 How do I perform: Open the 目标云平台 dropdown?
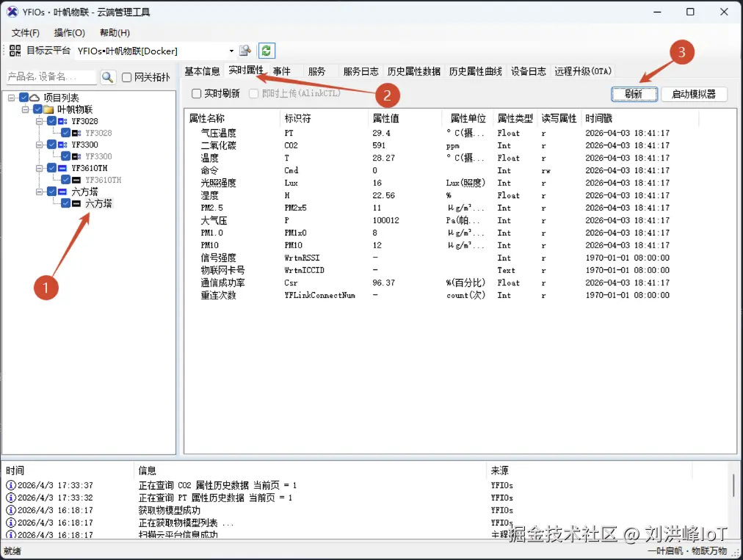[230, 50]
